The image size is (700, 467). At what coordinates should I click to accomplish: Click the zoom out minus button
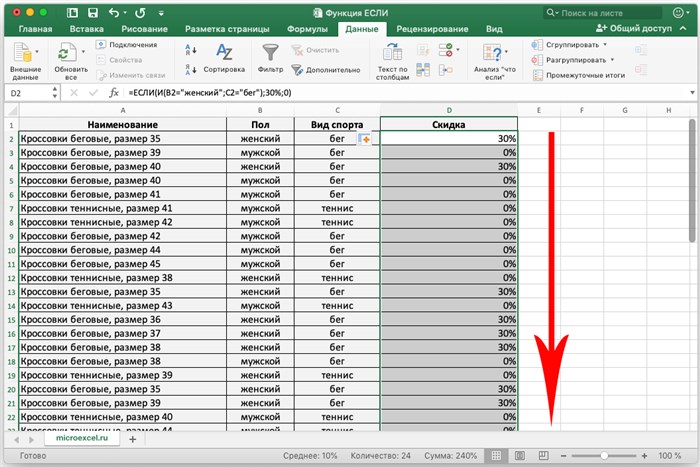coord(563,456)
